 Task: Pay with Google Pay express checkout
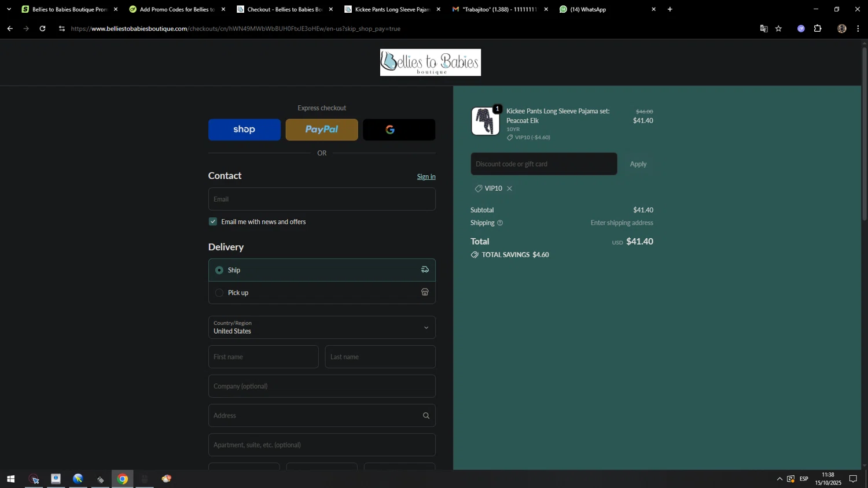click(x=399, y=130)
